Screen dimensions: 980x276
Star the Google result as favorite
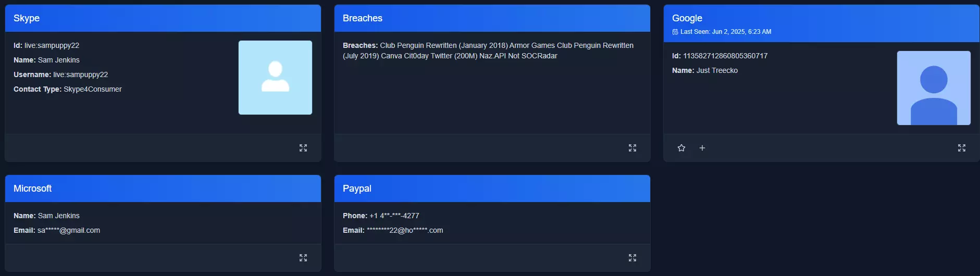click(x=681, y=148)
